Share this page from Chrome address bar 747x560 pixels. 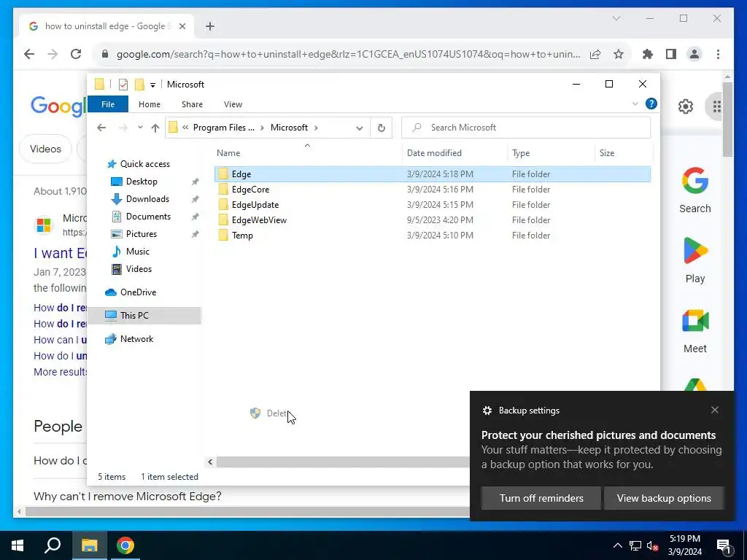coord(595,54)
